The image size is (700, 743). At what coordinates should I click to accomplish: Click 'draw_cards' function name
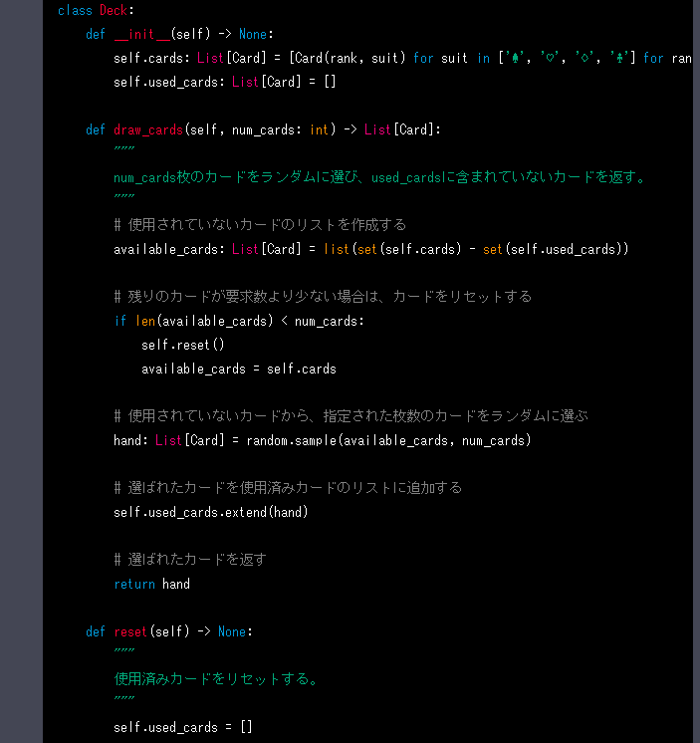[148, 129]
